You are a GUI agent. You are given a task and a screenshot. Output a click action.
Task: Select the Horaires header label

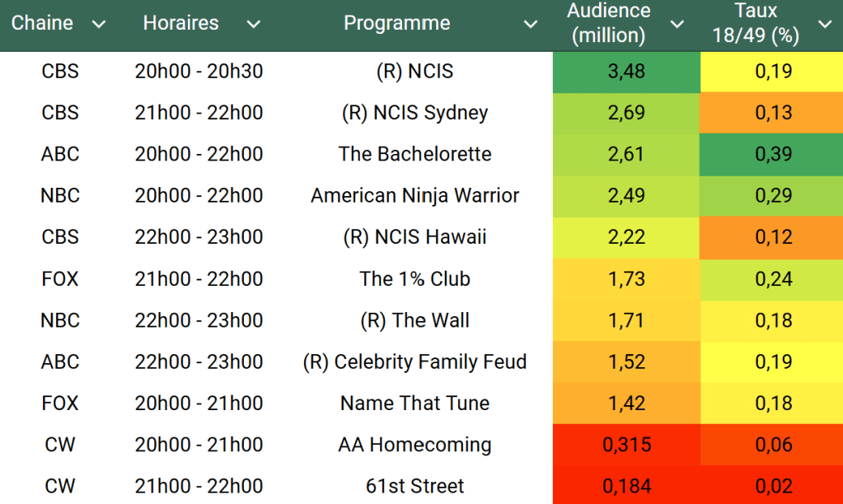180,23
